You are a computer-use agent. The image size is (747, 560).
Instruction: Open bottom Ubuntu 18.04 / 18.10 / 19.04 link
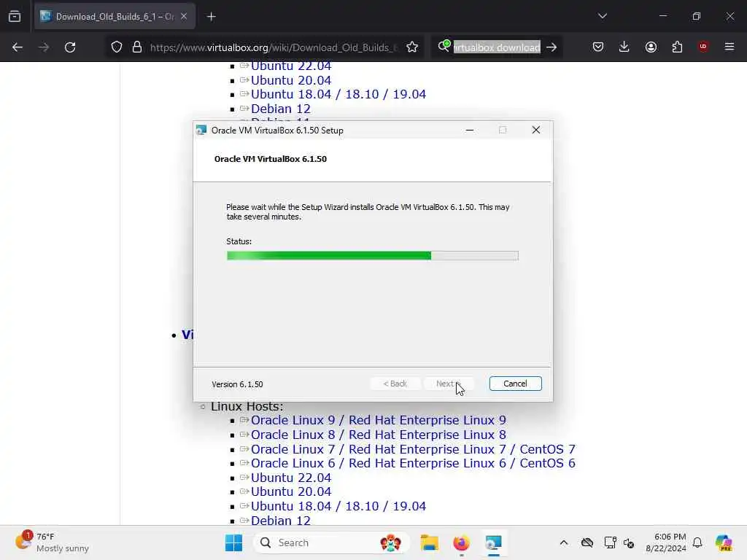338,506
